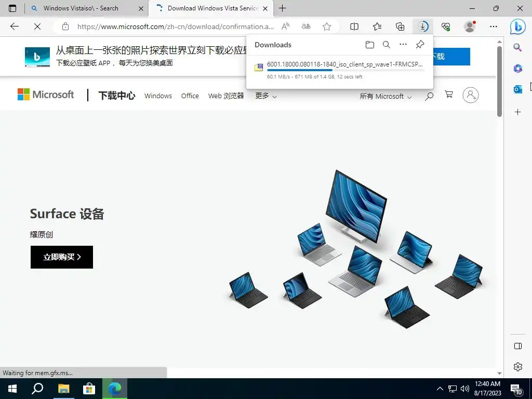Close the Download Windows Vista tab
Viewport: 532px width, 399px height.
click(265, 8)
